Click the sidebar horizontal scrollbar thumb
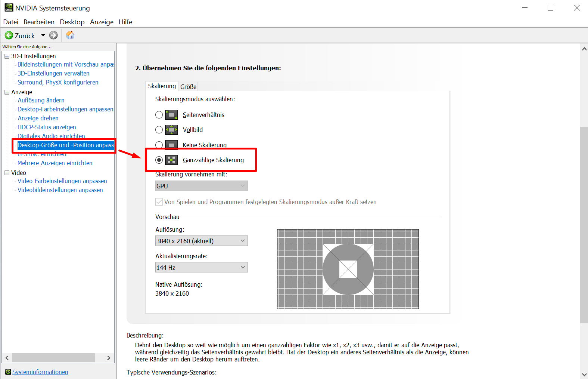This screenshot has height=379, width=588. (53, 358)
